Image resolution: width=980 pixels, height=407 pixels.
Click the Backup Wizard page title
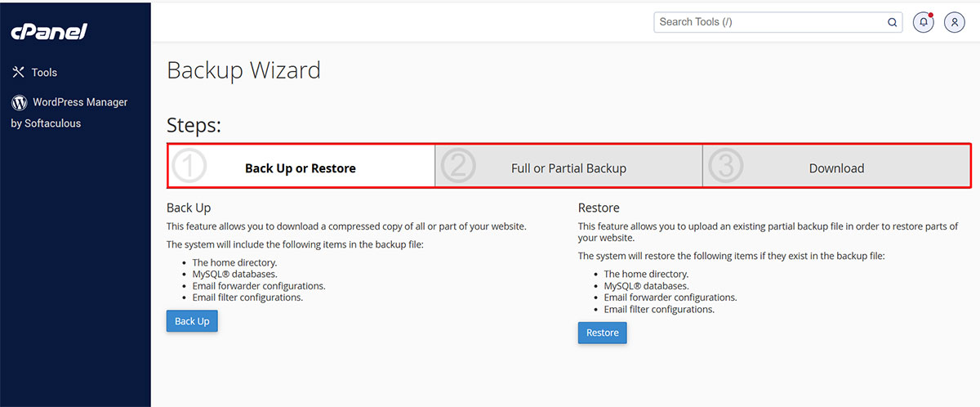(243, 70)
